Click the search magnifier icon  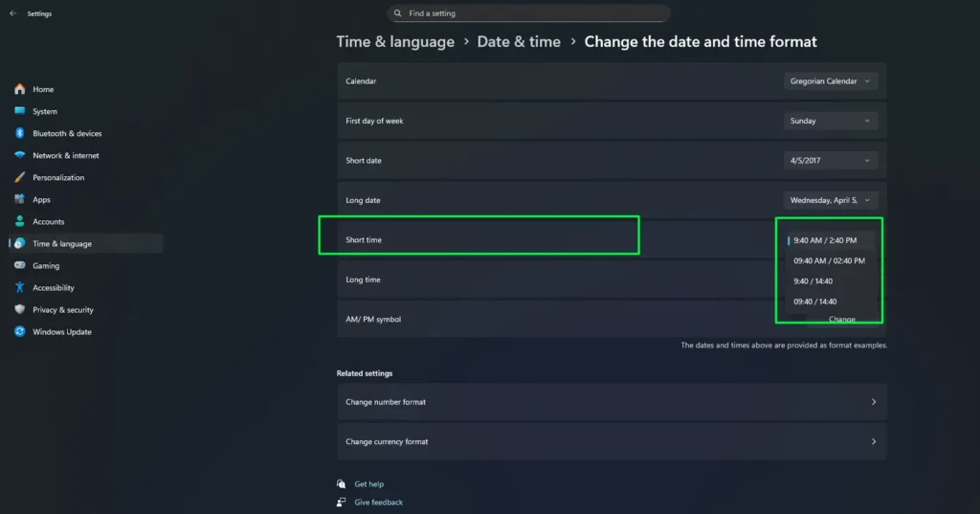[397, 13]
